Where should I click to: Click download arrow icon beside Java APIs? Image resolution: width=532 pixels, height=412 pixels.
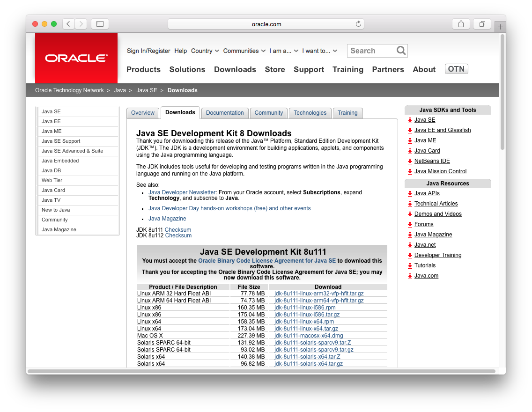tap(410, 194)
